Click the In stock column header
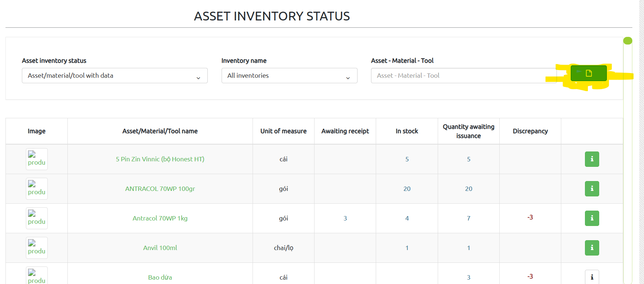Viewport: 644px width, 284px height. [x=407, y=131]
